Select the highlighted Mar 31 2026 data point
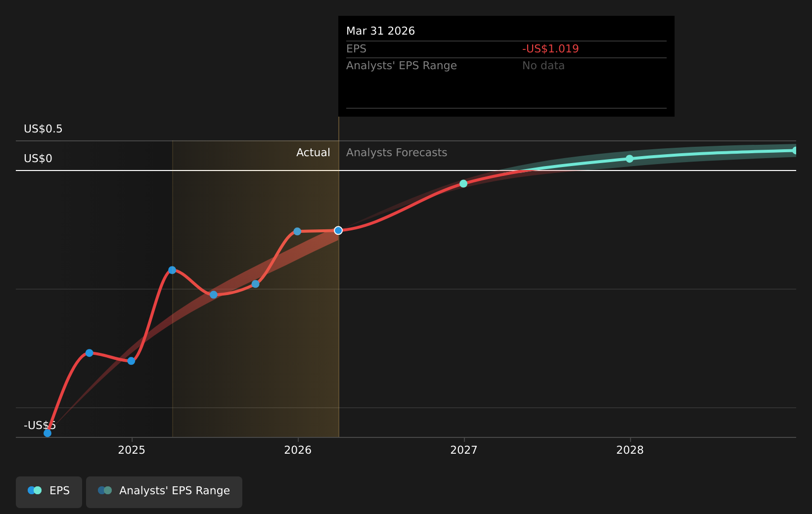The image size is (812, 514). click(x=338, y=230)
